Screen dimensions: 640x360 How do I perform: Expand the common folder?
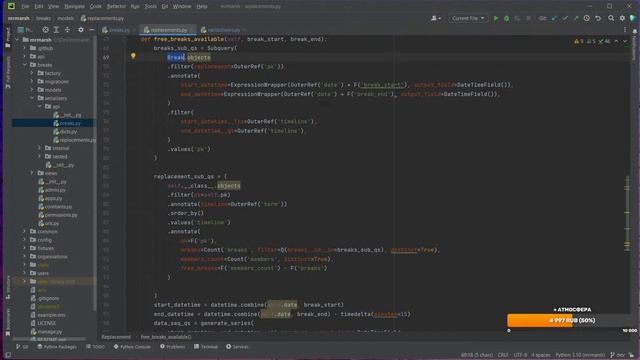pos(24,231)
